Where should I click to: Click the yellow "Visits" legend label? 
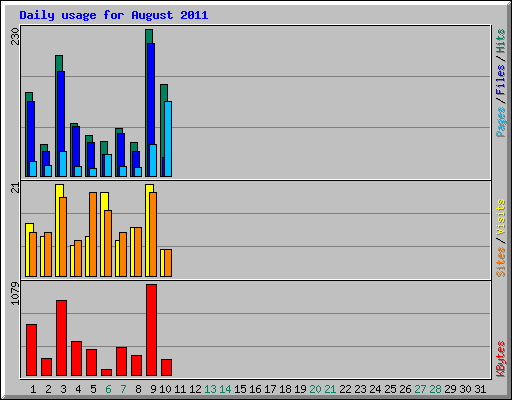pyautogui.click(x=500, y=218)
